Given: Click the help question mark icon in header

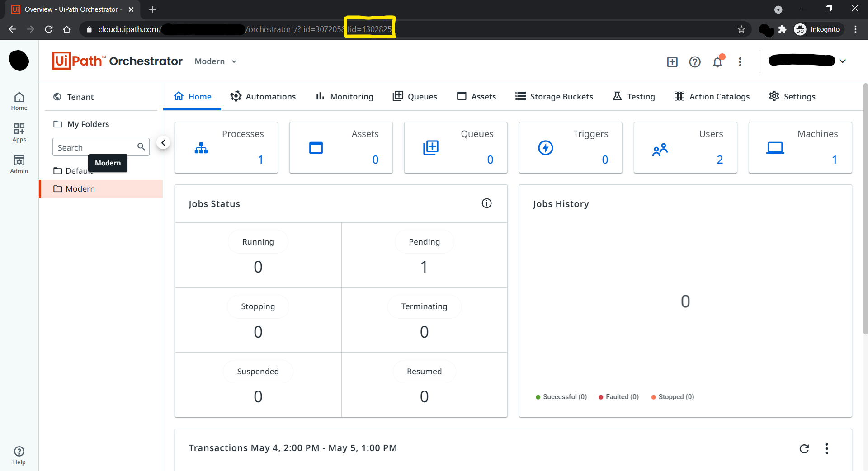Looking at the screenshot, I should coord(695,62).
